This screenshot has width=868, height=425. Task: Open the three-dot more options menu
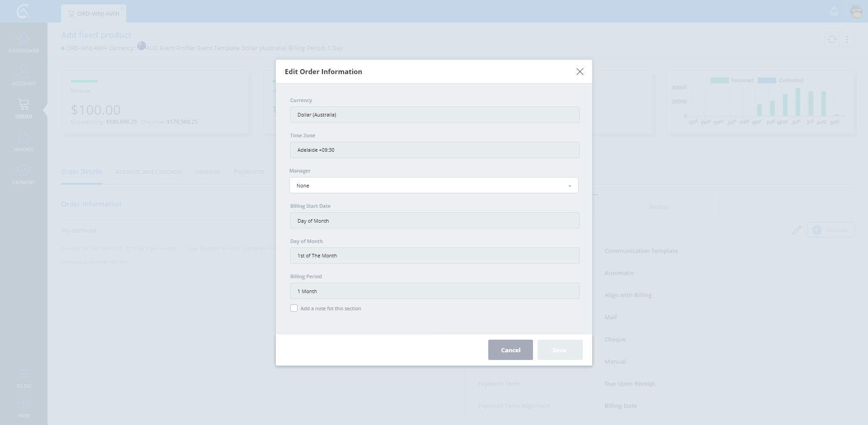tap(847, 40)
